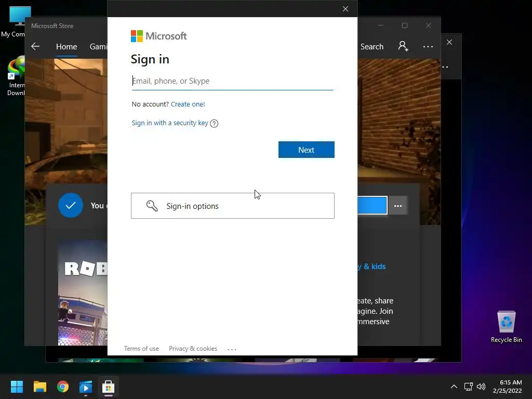Close the Microsoft sign-in dialog

(x=345, y=9)
